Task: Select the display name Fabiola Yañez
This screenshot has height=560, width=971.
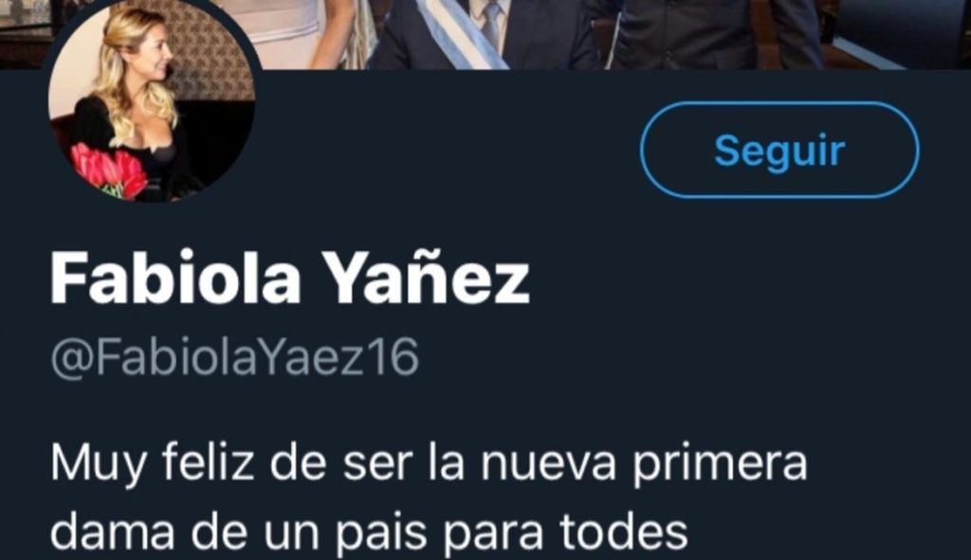Action: pyautogui.click(x=290, y=279)
